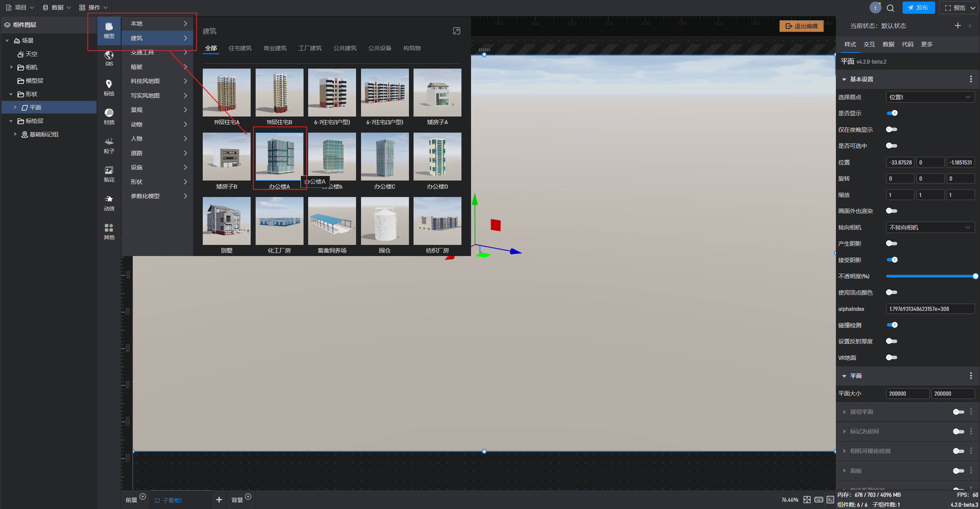Click the search magnifier icon
The width and height of the screenshot is (980, 509).
click(890, 8)
